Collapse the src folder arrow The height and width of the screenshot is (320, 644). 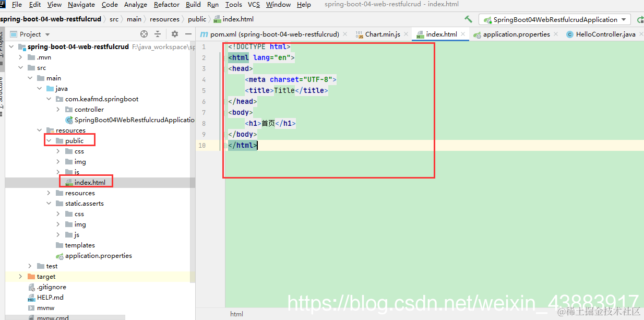[21, 68]
